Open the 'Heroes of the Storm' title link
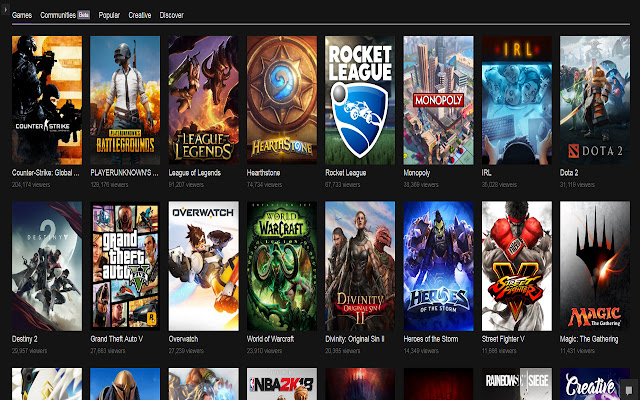 (x=431, y=339)
